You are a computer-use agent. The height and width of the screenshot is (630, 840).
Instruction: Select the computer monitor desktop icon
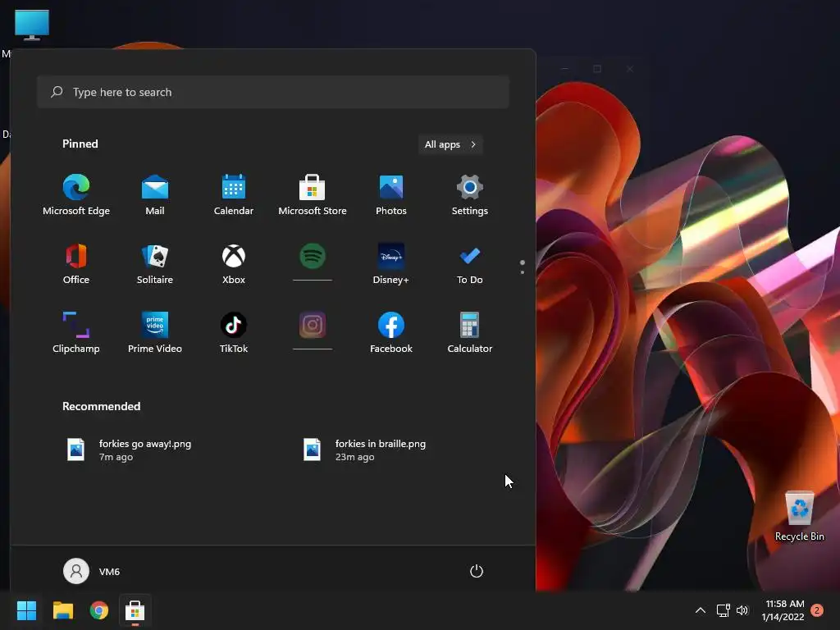(x=32, y=25)
